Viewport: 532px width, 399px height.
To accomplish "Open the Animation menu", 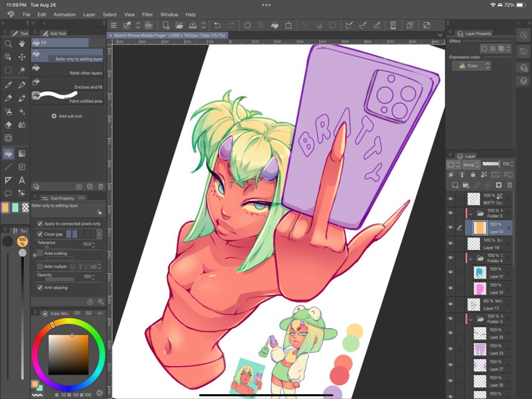I will pyautogui.click(x=64, y=14).
